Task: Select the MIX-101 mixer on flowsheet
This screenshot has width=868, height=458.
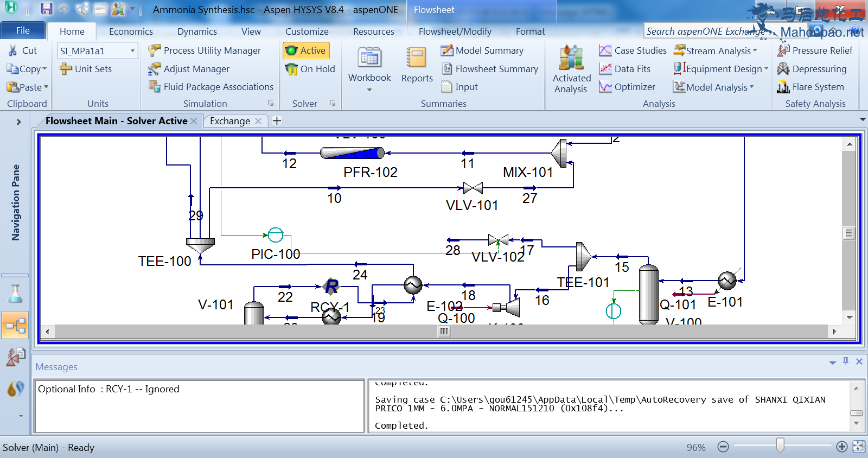Action: pyautogui.click(x=559, y=153)
